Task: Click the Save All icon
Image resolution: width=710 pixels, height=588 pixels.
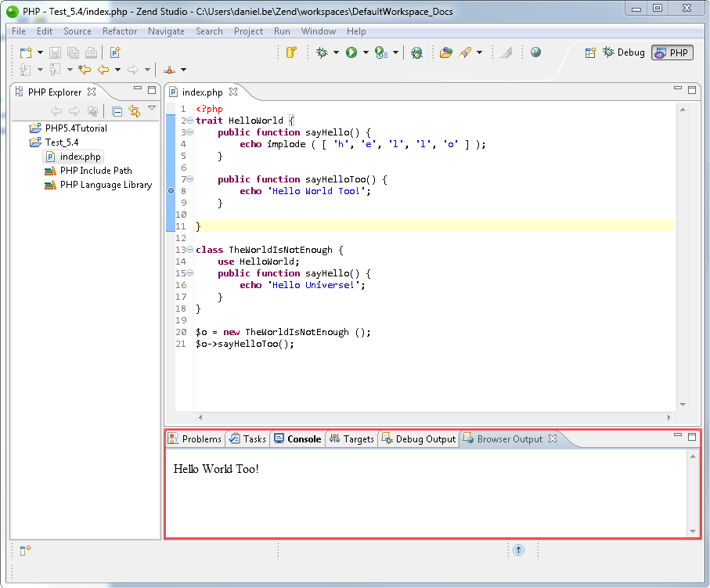Action: [x=73, y=52]
